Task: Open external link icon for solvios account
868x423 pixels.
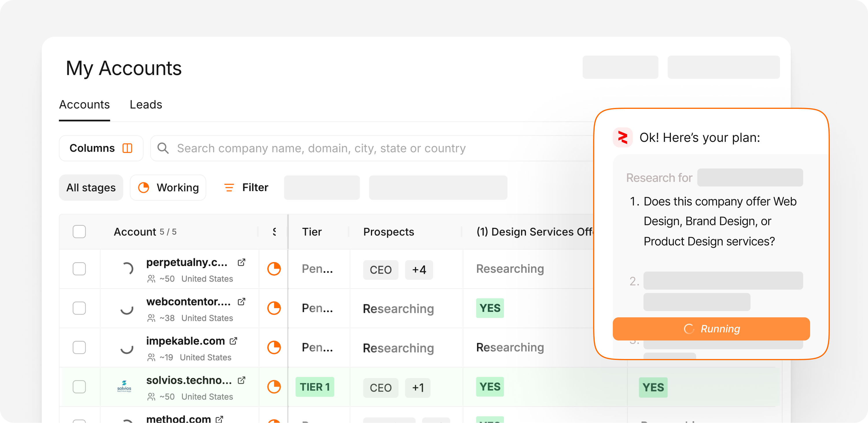Action: [241, 380]
